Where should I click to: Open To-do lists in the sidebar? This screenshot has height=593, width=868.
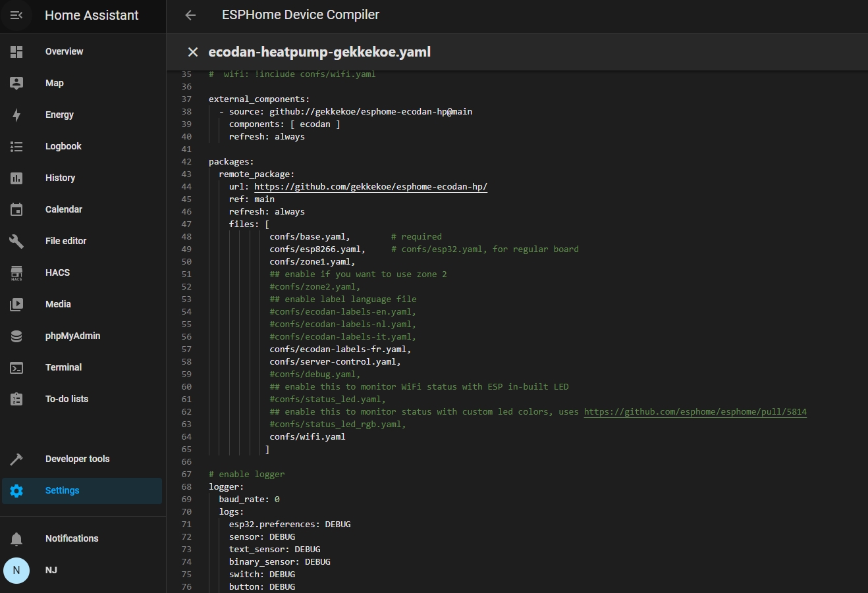(x=67, y=399)
